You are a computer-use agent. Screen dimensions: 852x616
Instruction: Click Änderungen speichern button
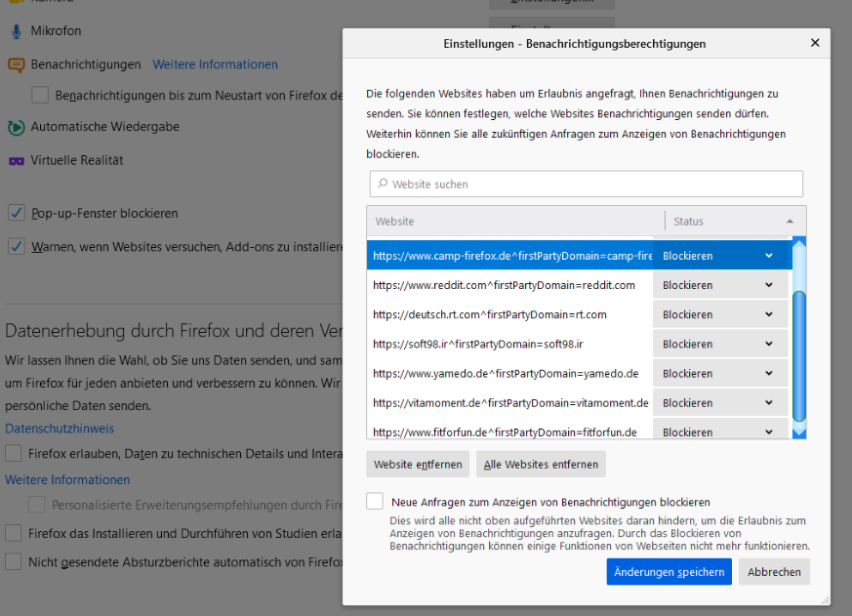tap(669, 572)
